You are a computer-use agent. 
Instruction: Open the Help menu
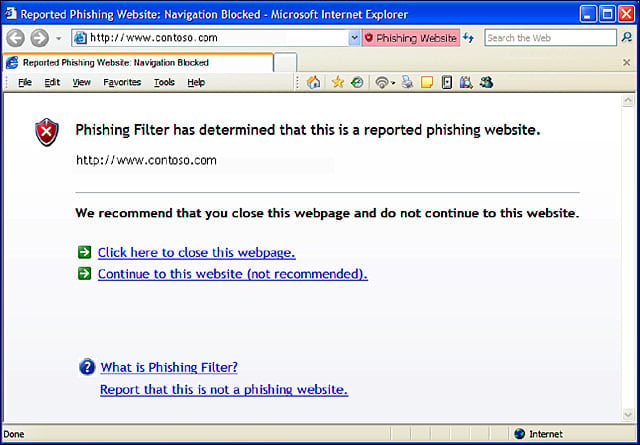(x=196, y=82)
